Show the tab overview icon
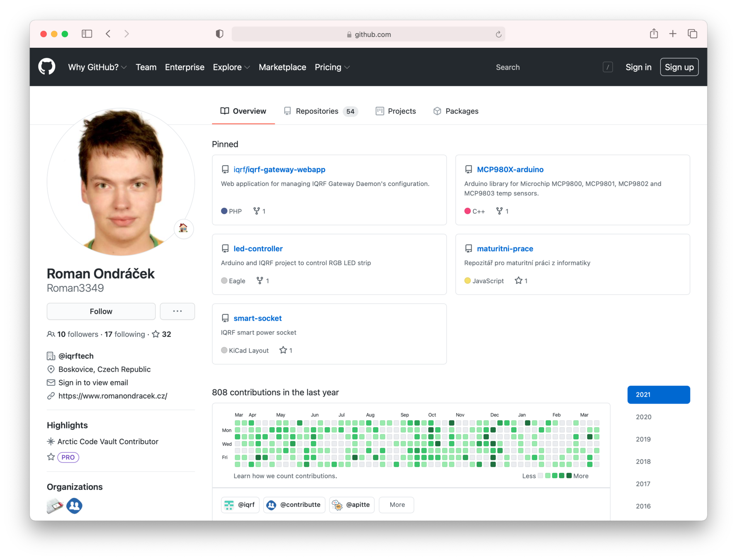This screenshot has height=560, width=737. [692, 34]
